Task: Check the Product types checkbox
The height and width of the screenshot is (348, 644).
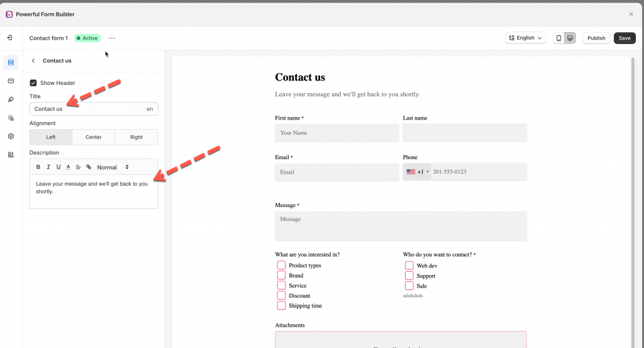Action: pos(281,266)
